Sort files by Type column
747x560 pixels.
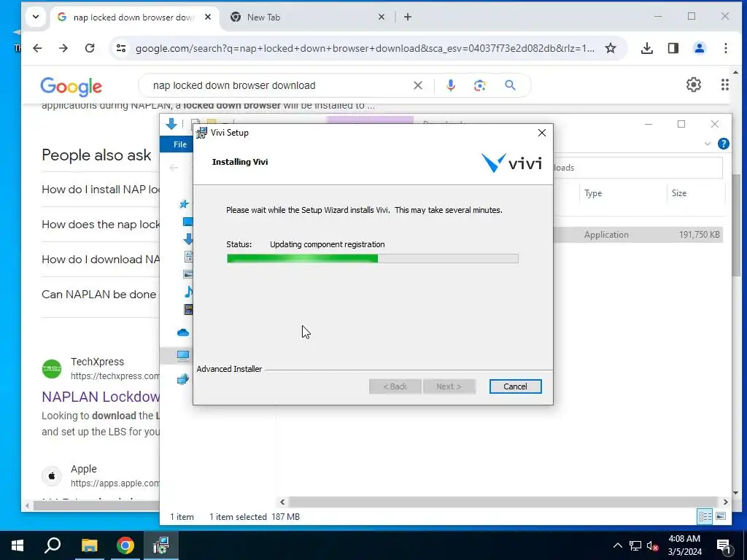pyautogui.click(x=592, y=193)
